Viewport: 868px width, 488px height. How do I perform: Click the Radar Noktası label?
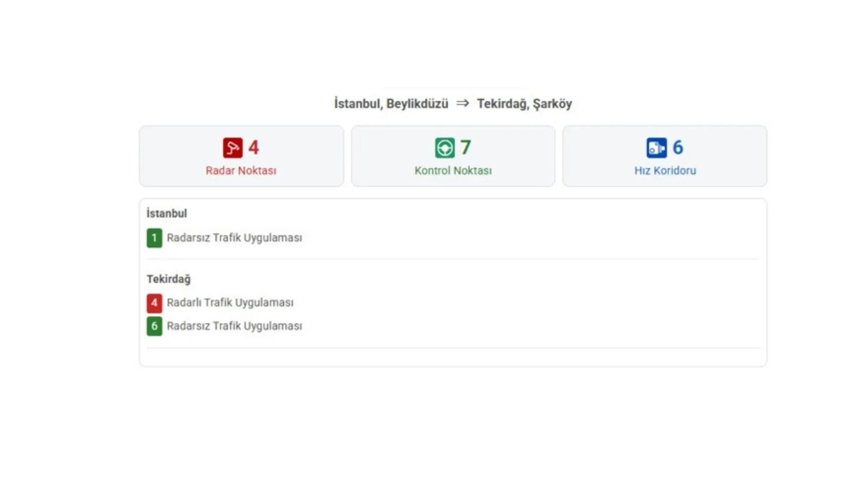click(241, 170)
